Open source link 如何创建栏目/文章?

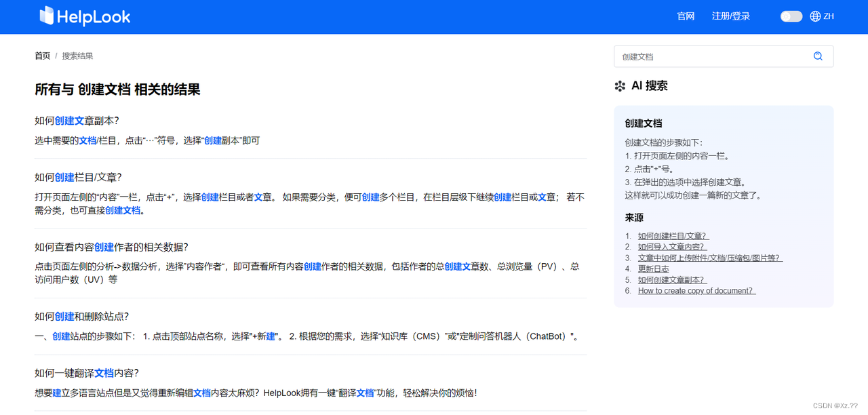click(673, 236)
